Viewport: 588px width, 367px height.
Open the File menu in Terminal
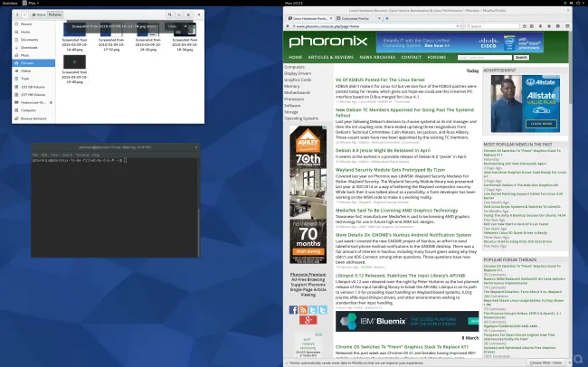[x=35, y=155]
